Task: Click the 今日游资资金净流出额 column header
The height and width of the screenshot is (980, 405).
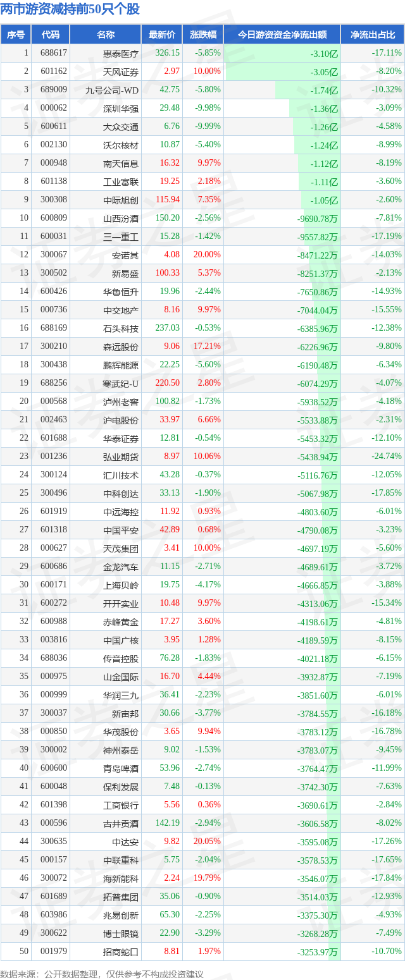Action: [x=282, y=35]
